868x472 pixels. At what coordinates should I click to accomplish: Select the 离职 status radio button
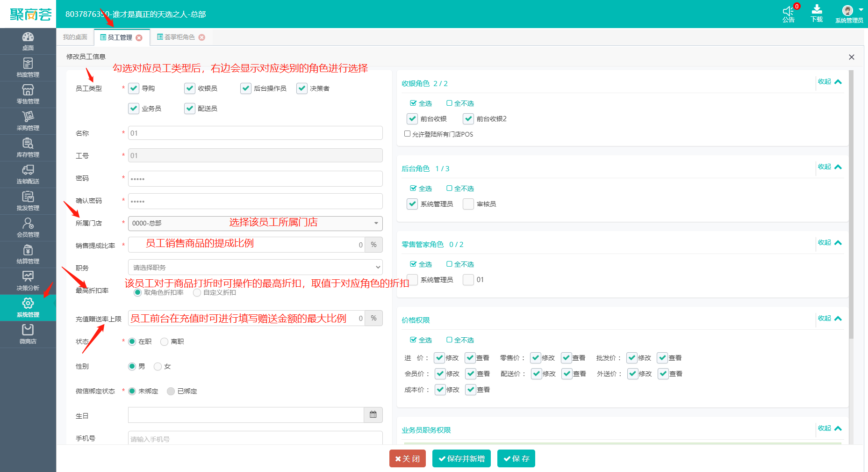click(164, 341)
